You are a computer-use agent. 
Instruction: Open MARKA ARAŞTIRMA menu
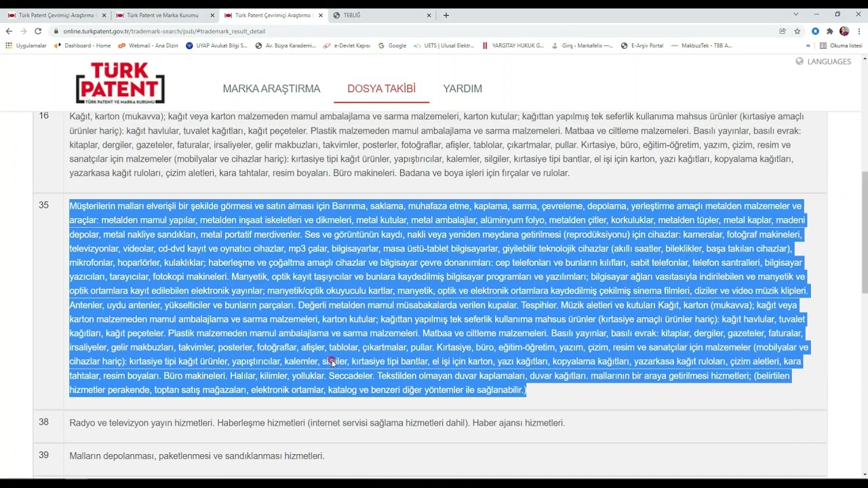(x=271, y=89)
